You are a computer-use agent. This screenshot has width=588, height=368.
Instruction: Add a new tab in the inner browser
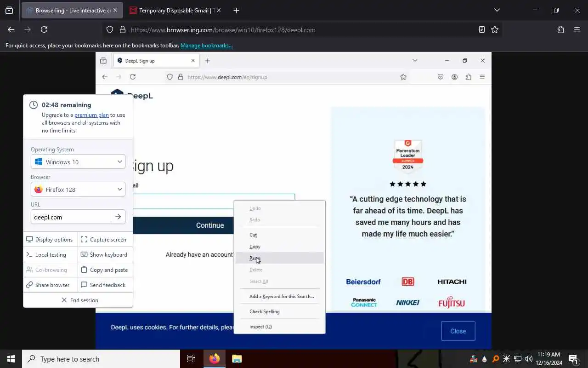pos(207,61)
